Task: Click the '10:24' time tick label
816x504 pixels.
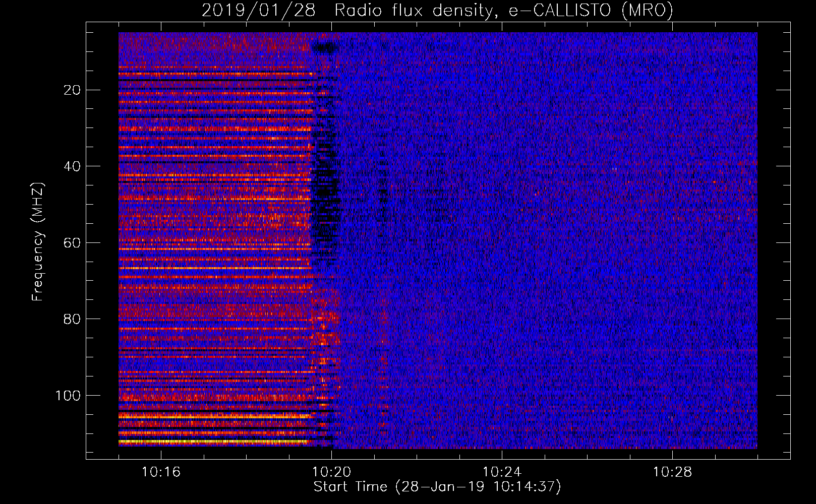Action: tap(502, 472)
